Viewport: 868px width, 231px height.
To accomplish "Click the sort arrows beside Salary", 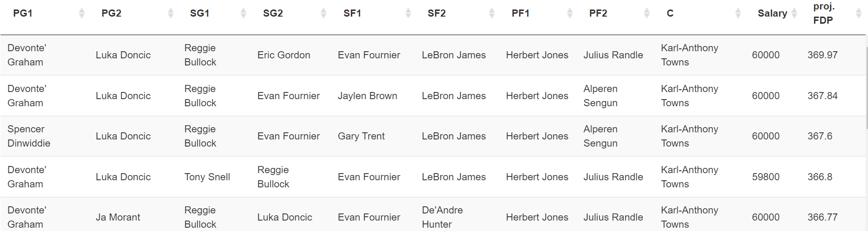I will coord(795,13).
